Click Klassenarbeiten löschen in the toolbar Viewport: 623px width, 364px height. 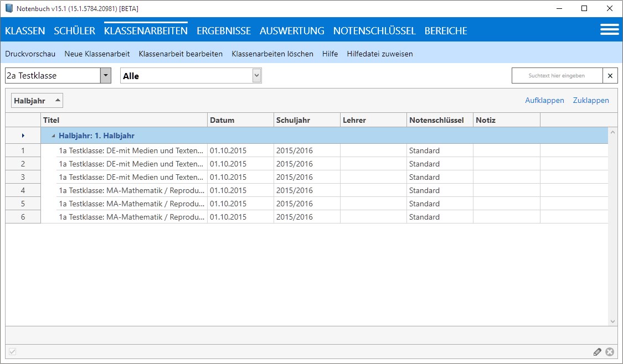tap(272, 54)
